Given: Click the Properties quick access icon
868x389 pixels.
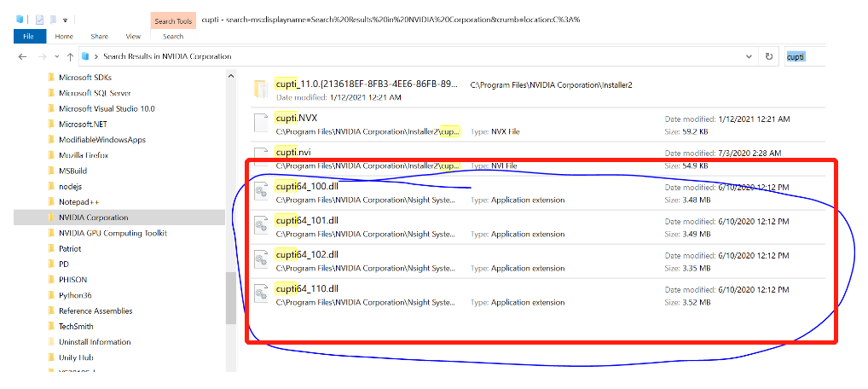Looking at the screenshot, I should point(39,20).
